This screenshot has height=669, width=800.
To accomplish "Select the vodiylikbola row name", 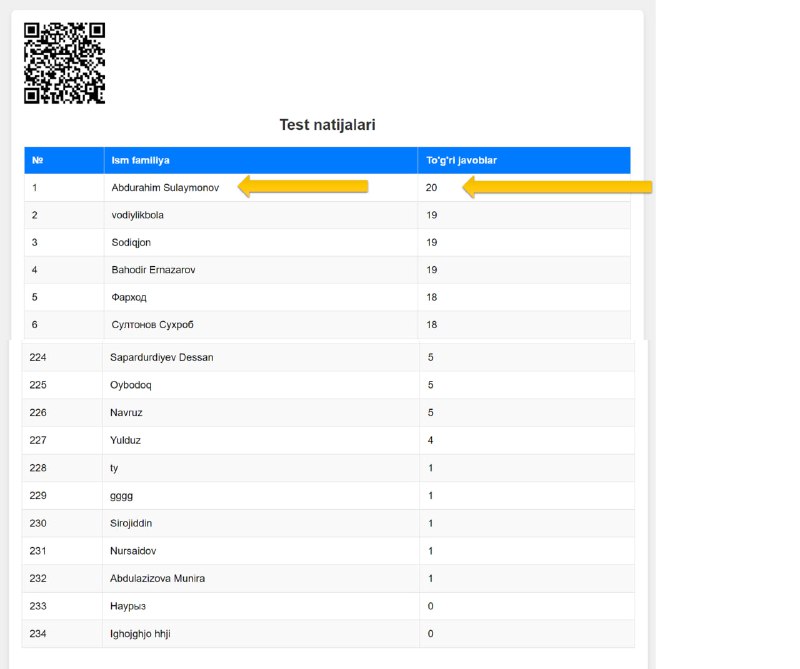I will tap(138, 215).
